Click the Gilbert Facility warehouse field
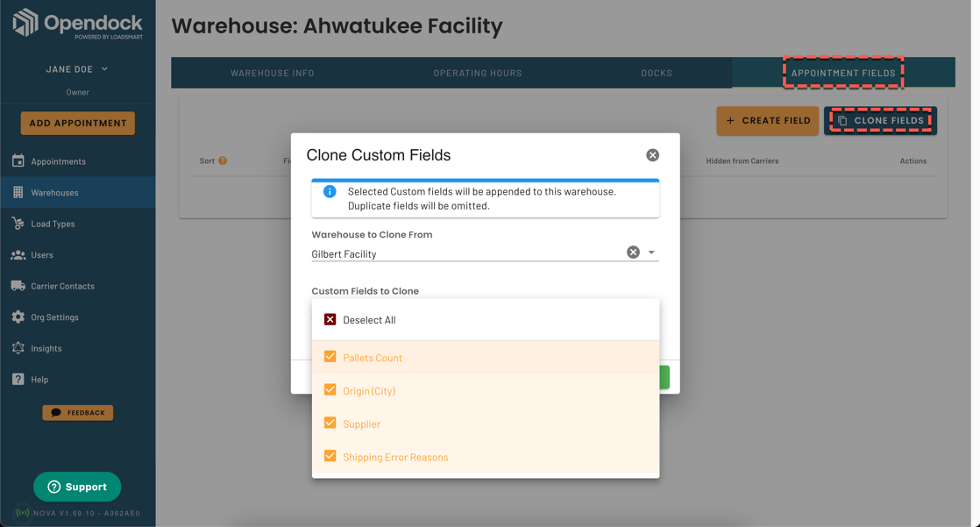 [485, 253]
